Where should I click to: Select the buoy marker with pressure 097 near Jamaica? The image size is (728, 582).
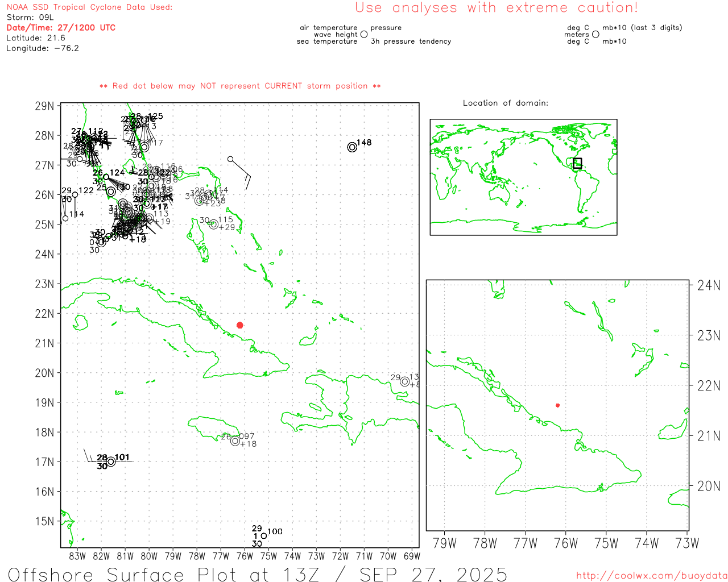[x=235, y=441]
